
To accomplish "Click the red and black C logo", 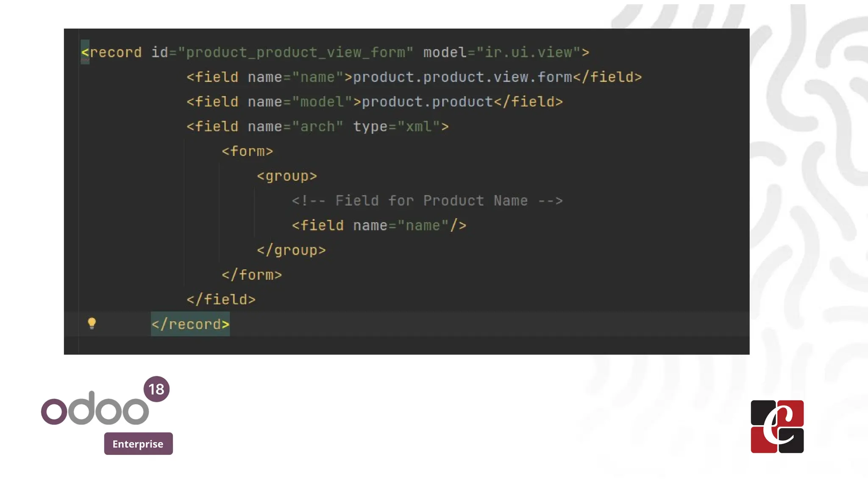I will click(777, 427).
